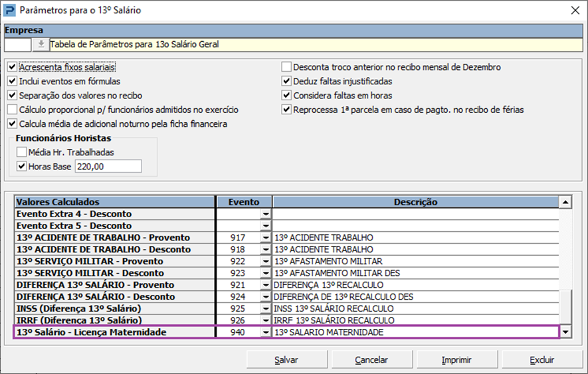Click the Horas Base value field
This screenshot has width=588, height=374.
pyautogui.click(x=108, y=166)
